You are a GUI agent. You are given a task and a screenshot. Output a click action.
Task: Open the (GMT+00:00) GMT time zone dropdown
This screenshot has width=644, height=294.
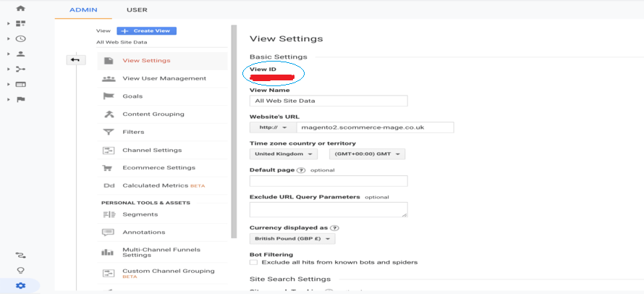tap(367, 154)
